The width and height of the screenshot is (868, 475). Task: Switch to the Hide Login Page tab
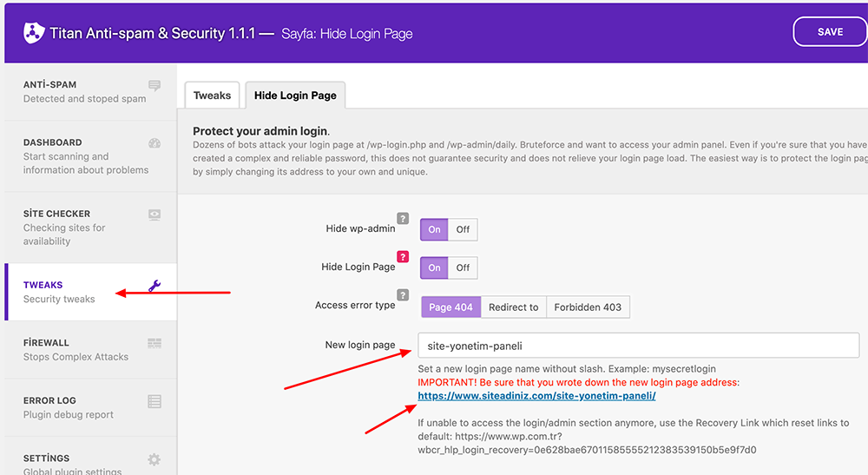(295, 96)
